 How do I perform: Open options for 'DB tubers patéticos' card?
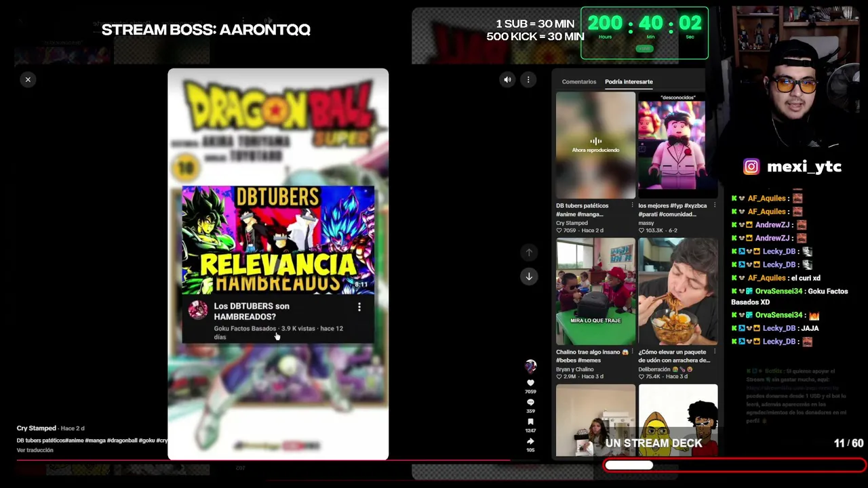pos(632,205)
